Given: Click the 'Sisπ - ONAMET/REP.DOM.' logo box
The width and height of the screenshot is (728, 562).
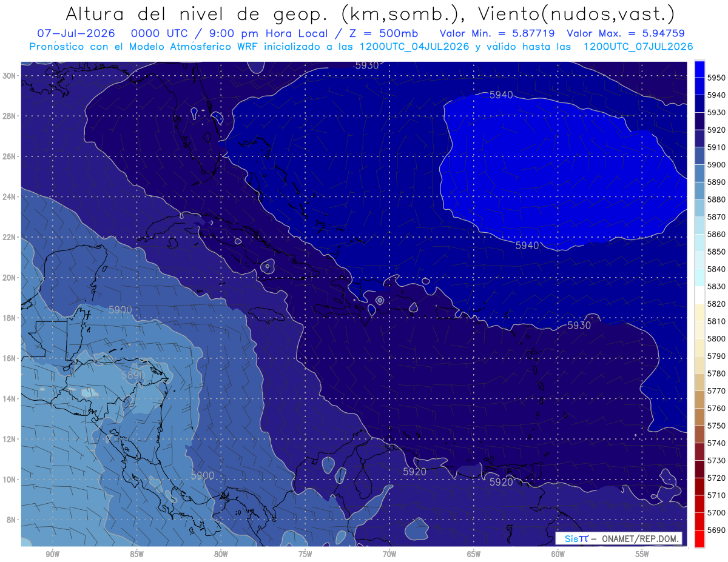Looking at the screenshot, I should tap(619, 538).
